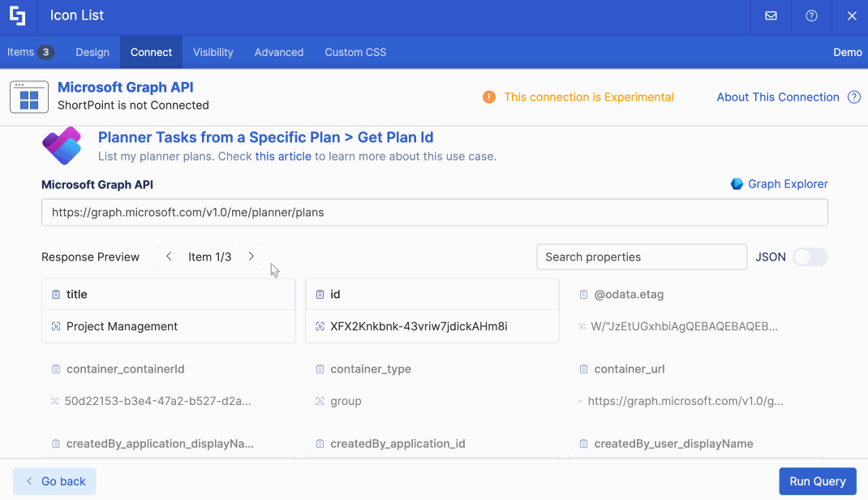Screen dimensions: 868x500
Task: Click the 'XFX2Knkbnk-43vriw7jdickAHm8i' value
Action: [x=419, y=326]
